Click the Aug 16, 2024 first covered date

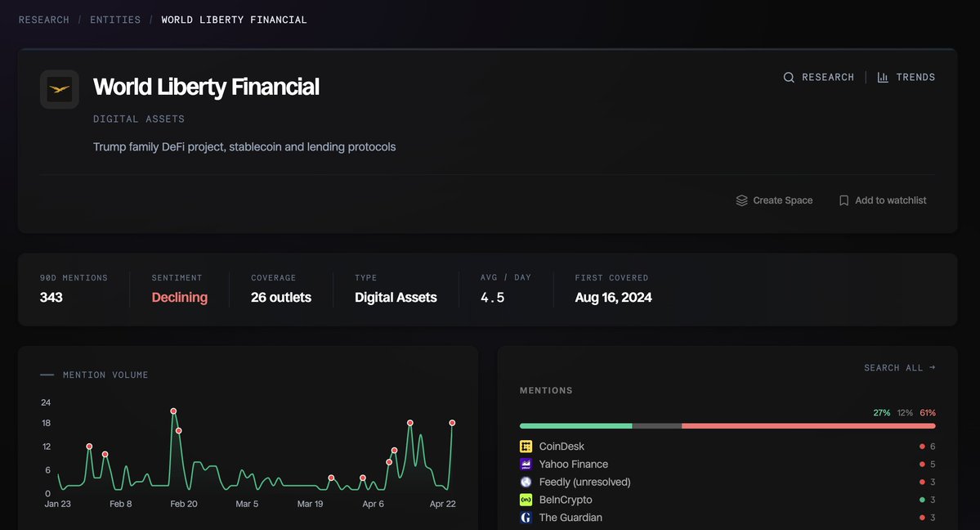point(613,297)
